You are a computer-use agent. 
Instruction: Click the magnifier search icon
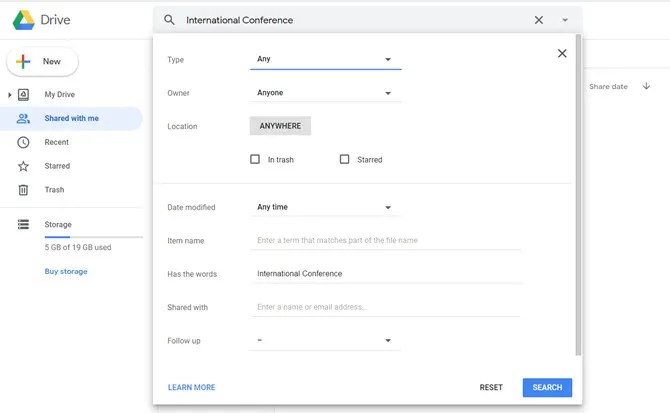[x=169, y=20]
